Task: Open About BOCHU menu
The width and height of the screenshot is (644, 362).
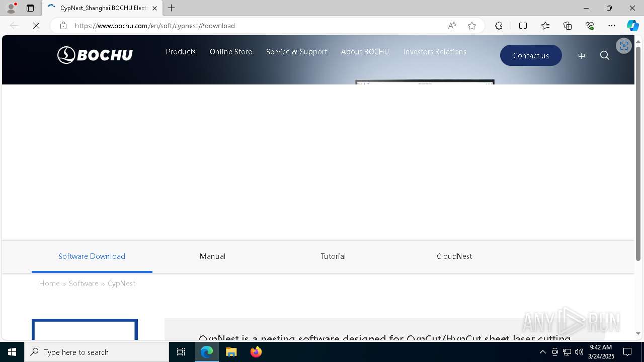Action: click(x=365, y=52)
